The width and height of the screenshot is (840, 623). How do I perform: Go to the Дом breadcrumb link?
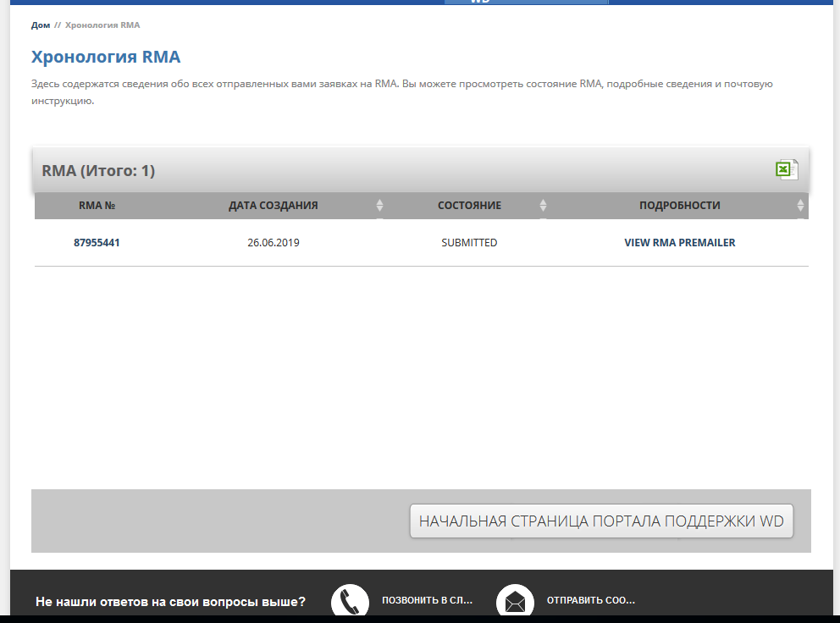click(x=40, y=25)
